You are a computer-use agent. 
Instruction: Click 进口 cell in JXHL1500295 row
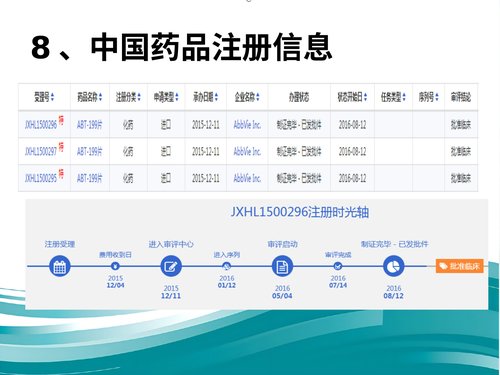[166, 178]
